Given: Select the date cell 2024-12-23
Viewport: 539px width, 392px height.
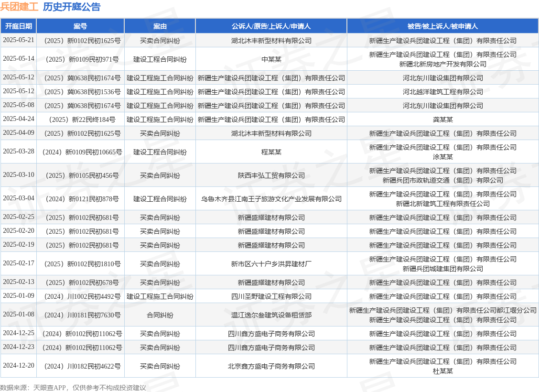Looking at the screenshot, I should pos(19,347).
